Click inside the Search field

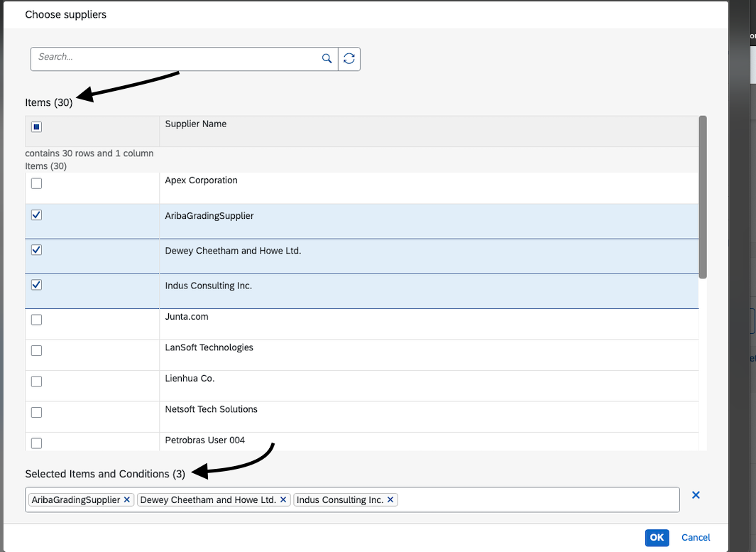tap(170, 58)
